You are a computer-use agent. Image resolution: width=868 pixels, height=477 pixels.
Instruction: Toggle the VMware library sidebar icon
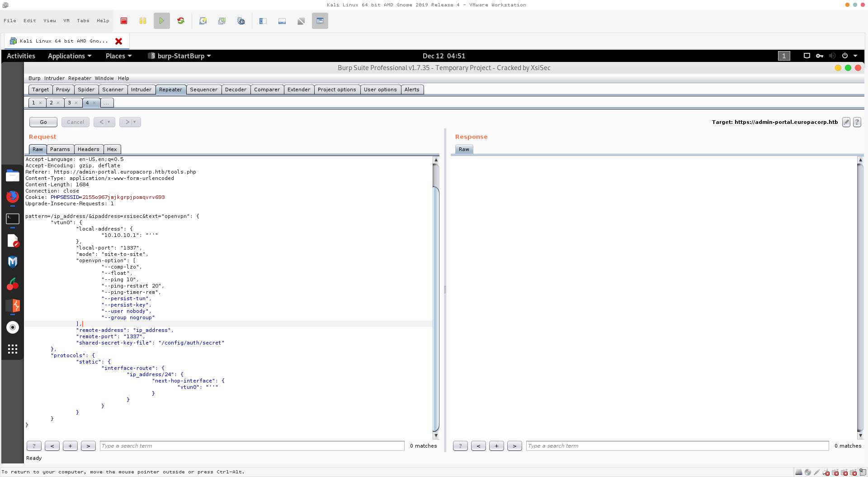(263, 21)
